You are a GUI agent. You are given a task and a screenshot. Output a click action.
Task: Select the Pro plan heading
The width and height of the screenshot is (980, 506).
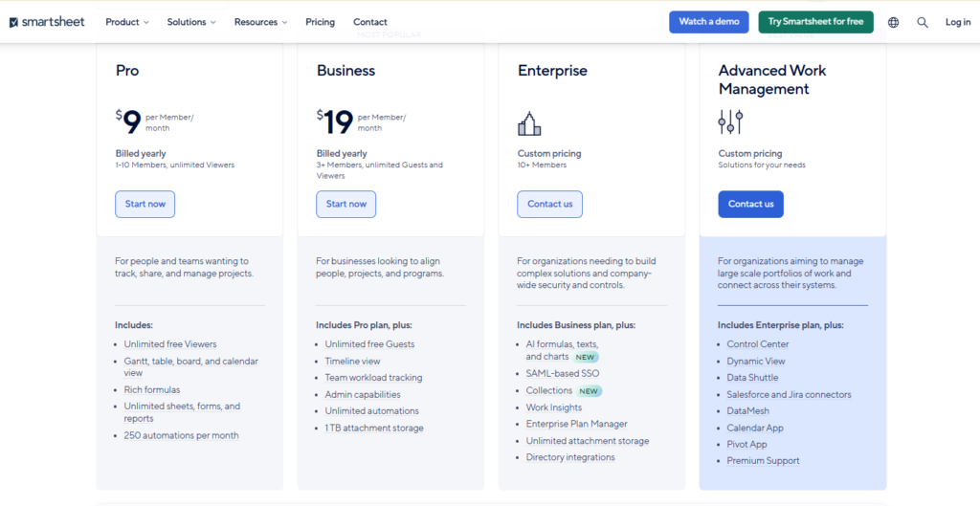tap(127, 71)
